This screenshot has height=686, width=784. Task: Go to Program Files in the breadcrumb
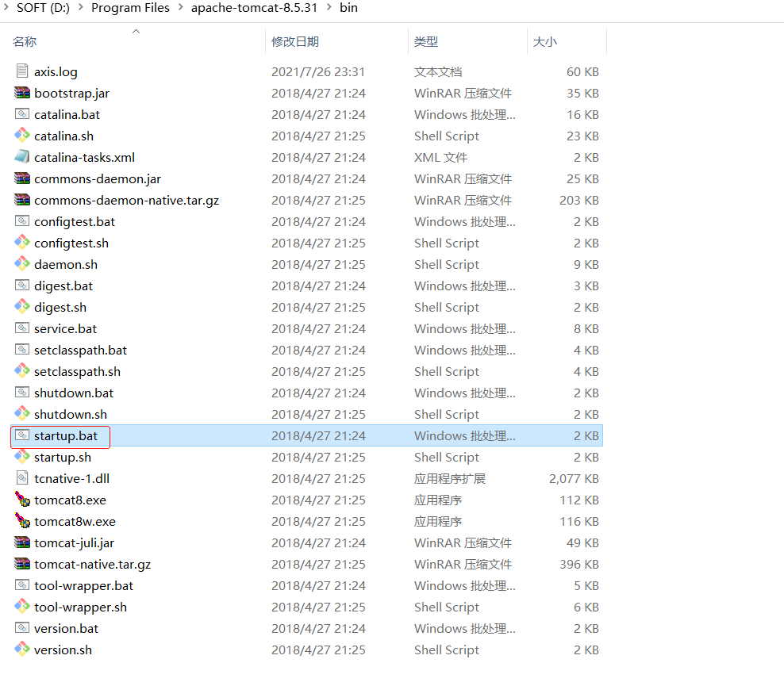(130, 7)
